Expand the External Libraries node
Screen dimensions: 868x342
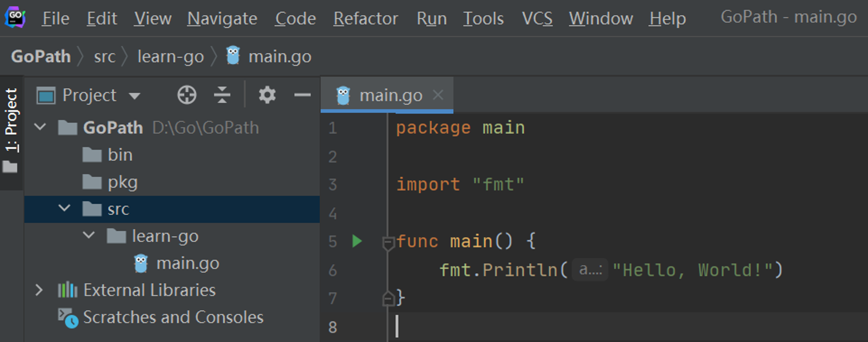coord(39,290)
